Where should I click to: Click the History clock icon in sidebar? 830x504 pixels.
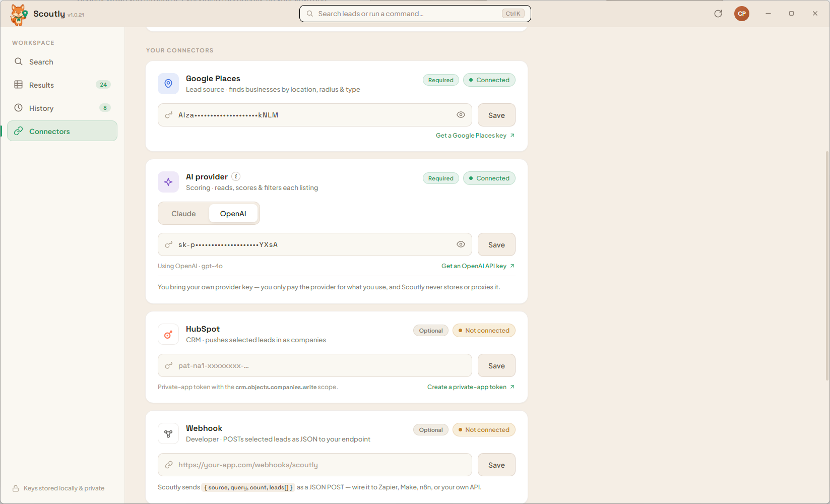19,108
